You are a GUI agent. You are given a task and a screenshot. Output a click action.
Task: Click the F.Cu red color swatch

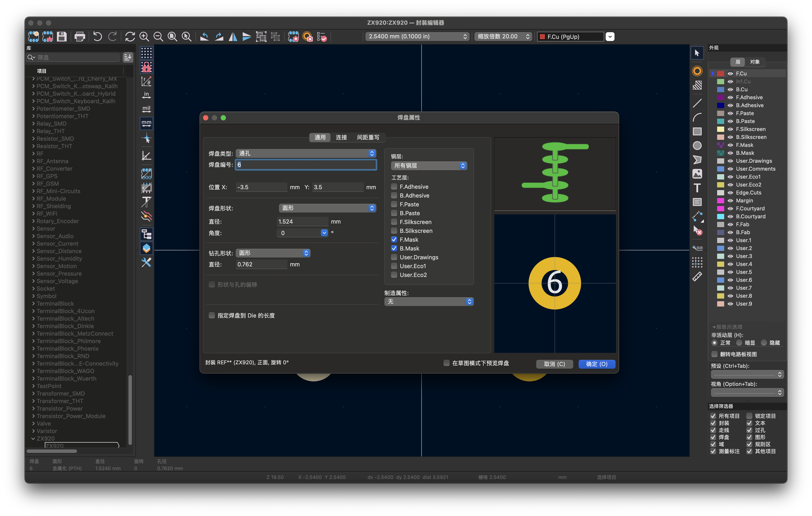coord(720,73)
